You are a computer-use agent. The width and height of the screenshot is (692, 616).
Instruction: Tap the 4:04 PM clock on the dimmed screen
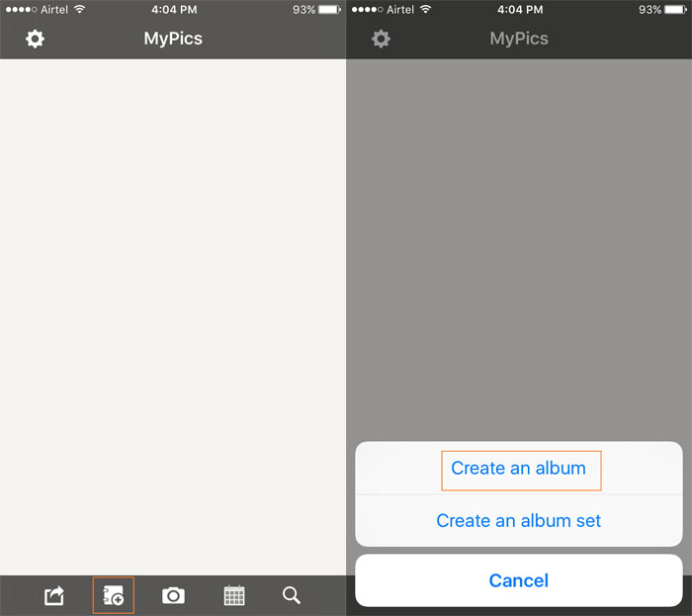coord(519,10)
